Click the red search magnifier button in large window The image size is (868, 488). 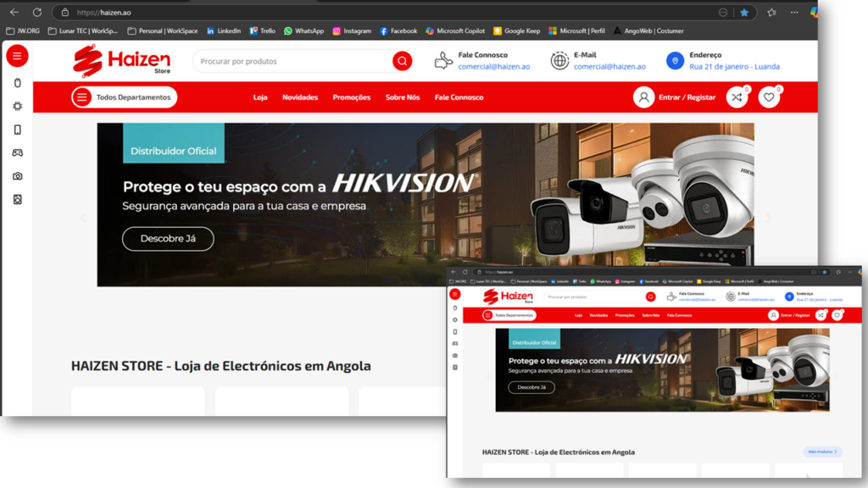pos(403,61)
